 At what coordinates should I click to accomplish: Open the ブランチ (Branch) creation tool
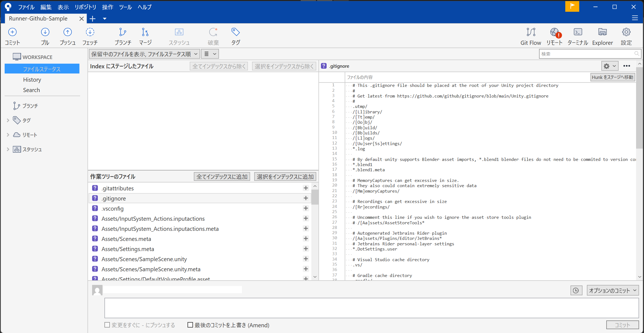tap(123, 36)
